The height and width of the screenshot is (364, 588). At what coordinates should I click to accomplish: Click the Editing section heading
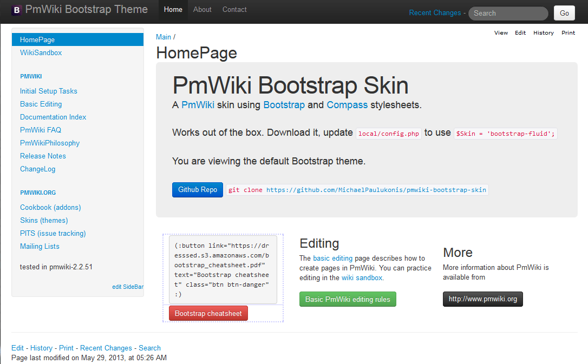tap(319, 243)
